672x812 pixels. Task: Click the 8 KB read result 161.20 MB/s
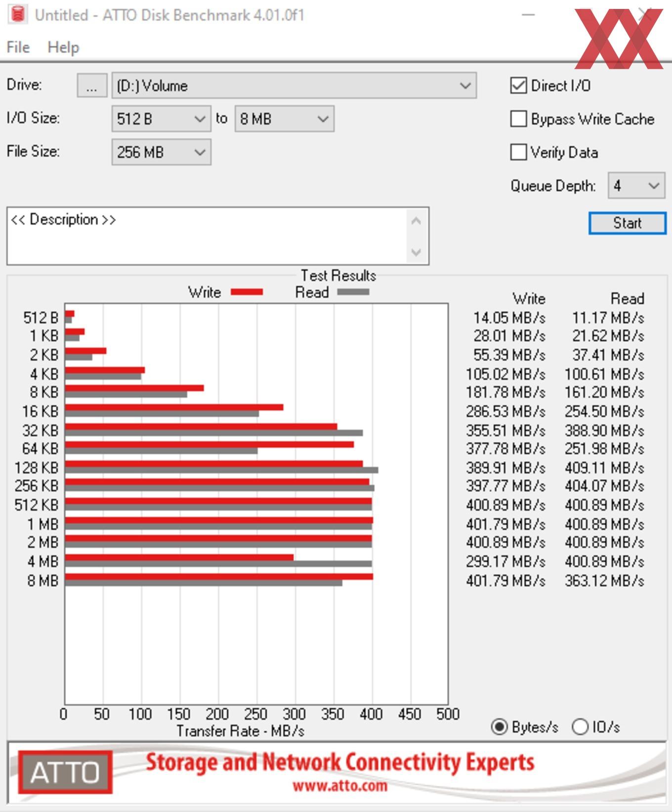[x=604, y=392]
